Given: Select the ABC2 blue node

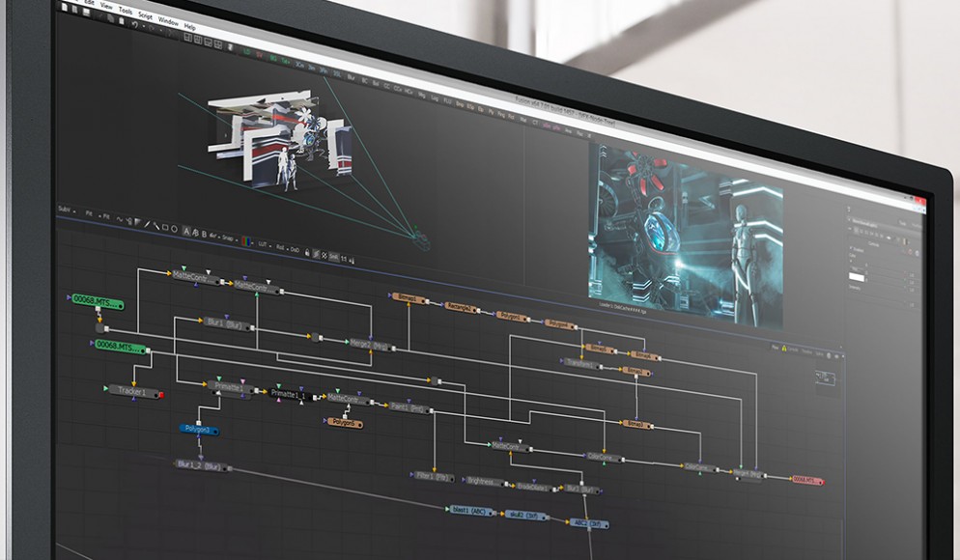Looking at the screenshot, I should tap(588, 524).
